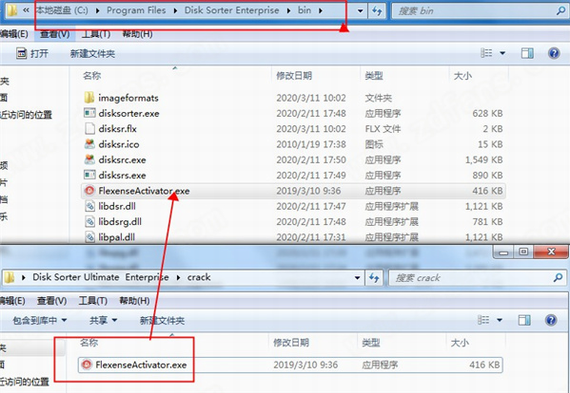Open help in bin window
Screen dimensions: 570x393
(x=554, y=53)
